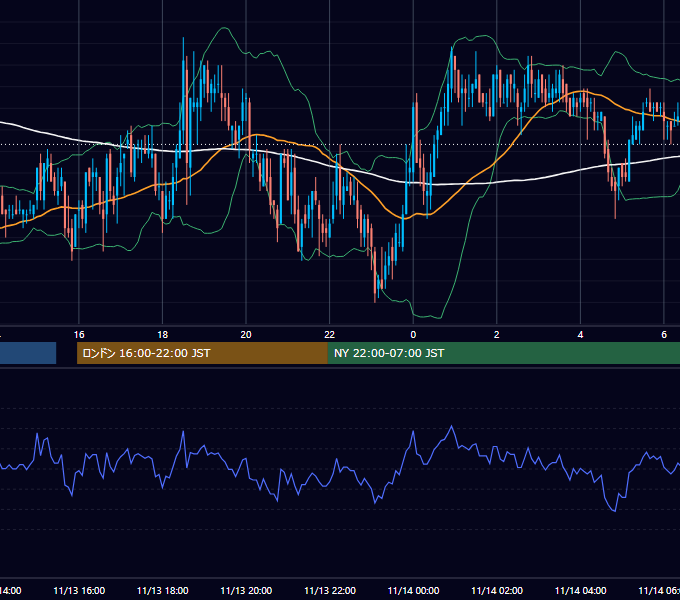Click the "4" hour label on upper axis

580,335
